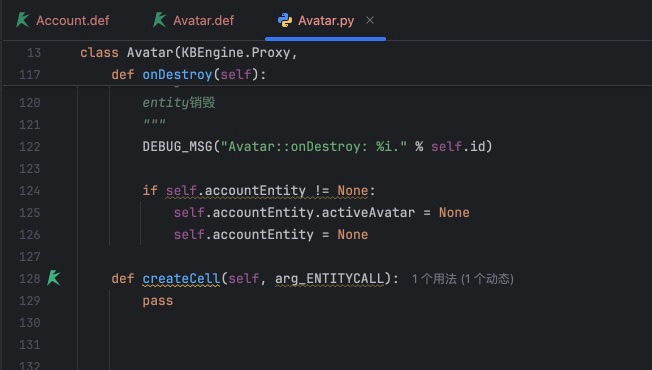Click line number 128 in the gutter
The width and height of the screenshot is (652, 370).
(30, 279)
